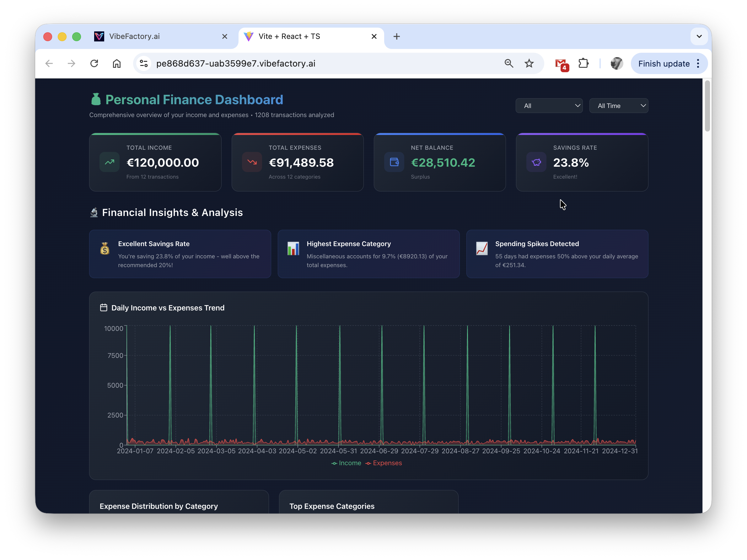
Task: Click the Total Income trend icon
Action: coord(109,162)
